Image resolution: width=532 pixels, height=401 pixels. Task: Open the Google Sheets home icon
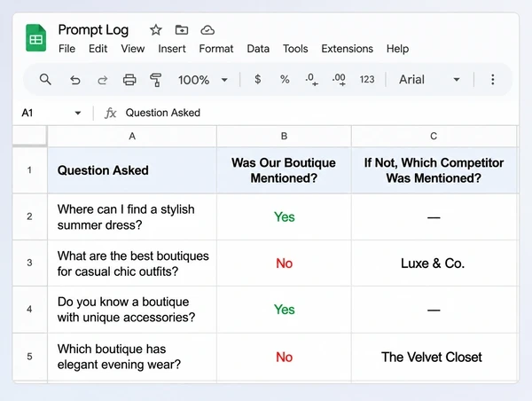(36, 38)
